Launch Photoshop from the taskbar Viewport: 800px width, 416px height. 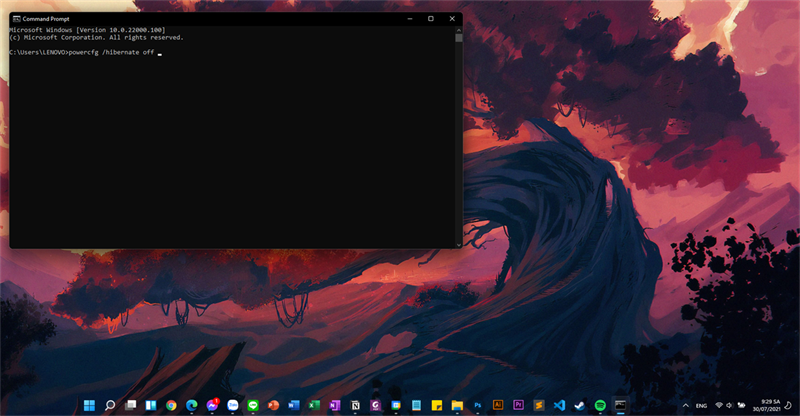pyautogui.click(x=478, y=405)
